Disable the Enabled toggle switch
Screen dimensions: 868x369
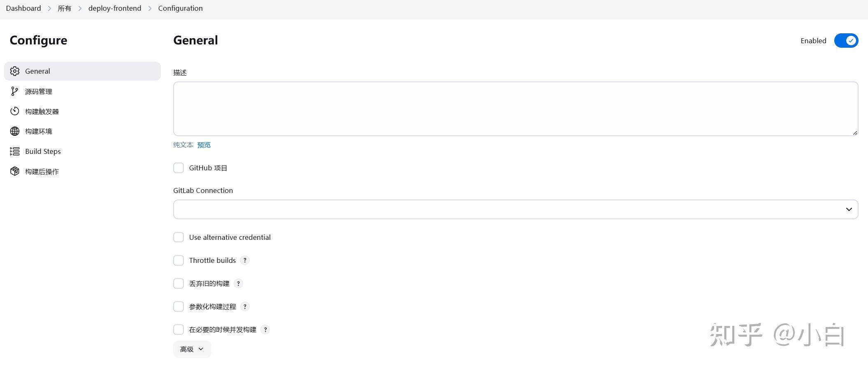(x=846, y=40)
